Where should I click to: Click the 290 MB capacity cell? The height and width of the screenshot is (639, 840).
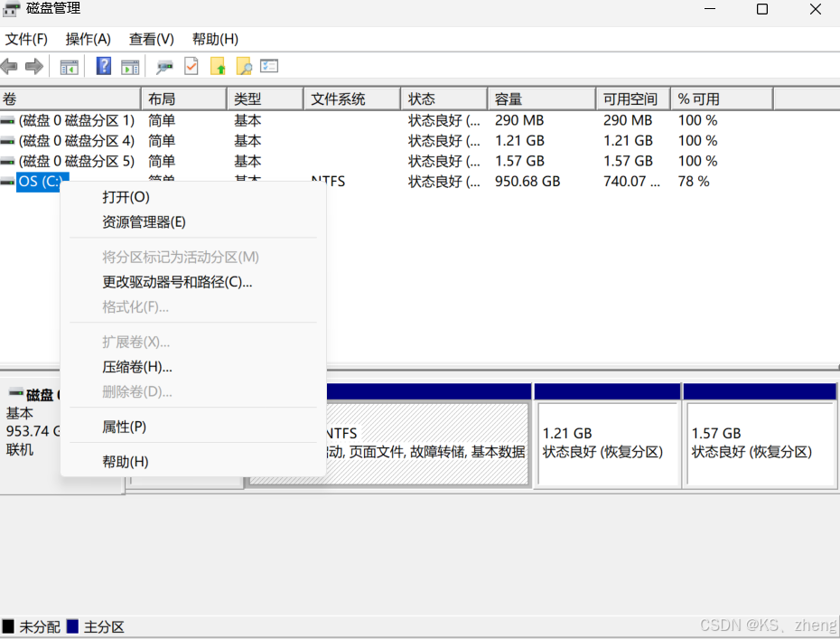pyautogui.click(x=519, y=120)
